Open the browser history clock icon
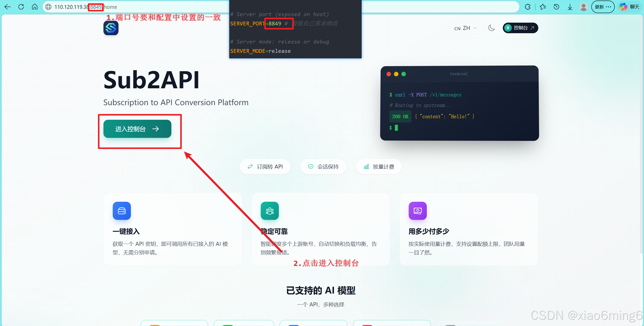This screenshot has height=326, width=644. (x=556, y=7)
